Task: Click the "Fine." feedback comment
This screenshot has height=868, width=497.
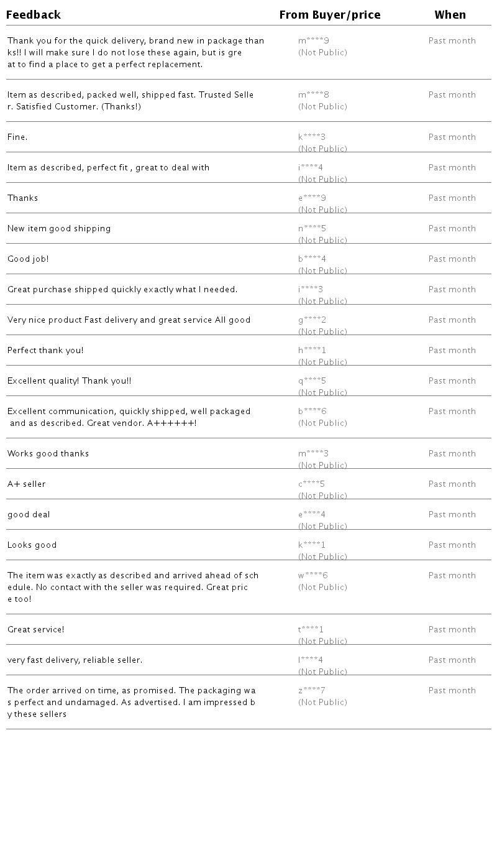Action: [17, 137]
